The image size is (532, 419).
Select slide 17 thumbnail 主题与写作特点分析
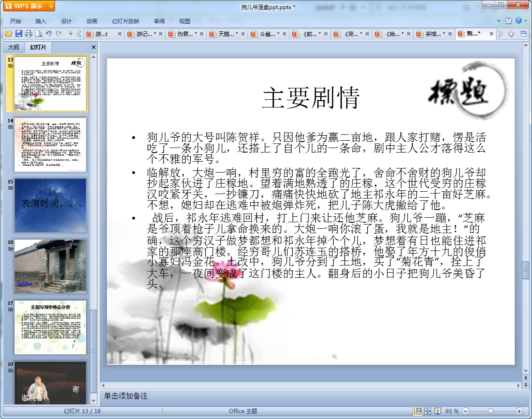coord(50,327)
